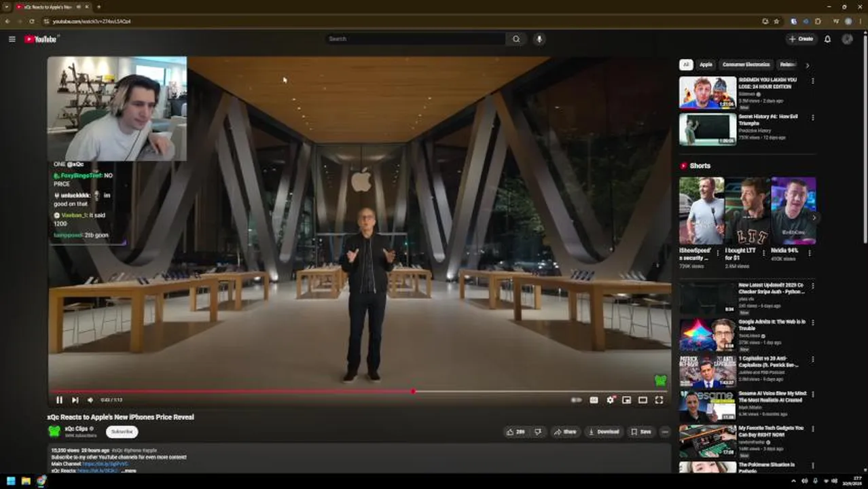This screenshot has width=868, height=489.
Task: Show more filter chips with right arrow
Action: click(807, 65)
